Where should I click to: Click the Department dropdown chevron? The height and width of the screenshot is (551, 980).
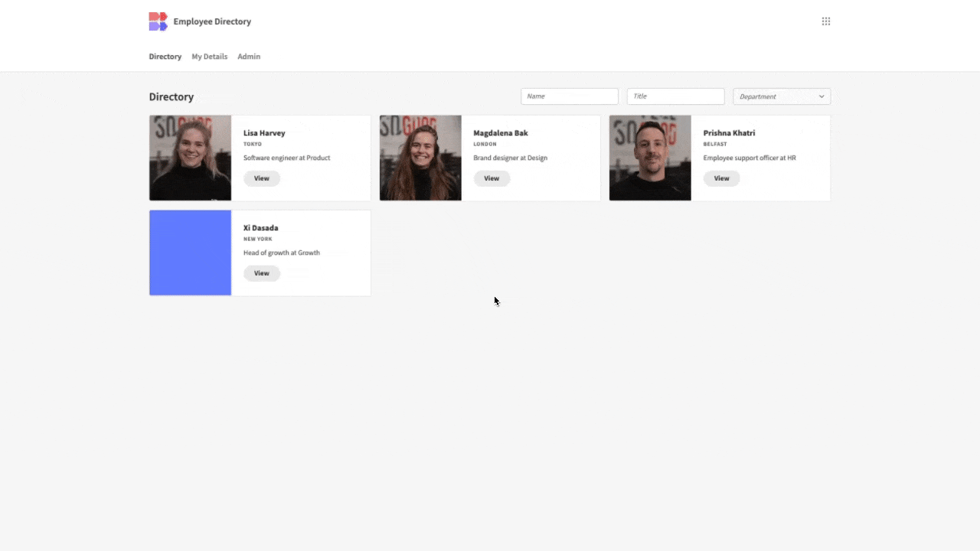[x=821, y=96]
